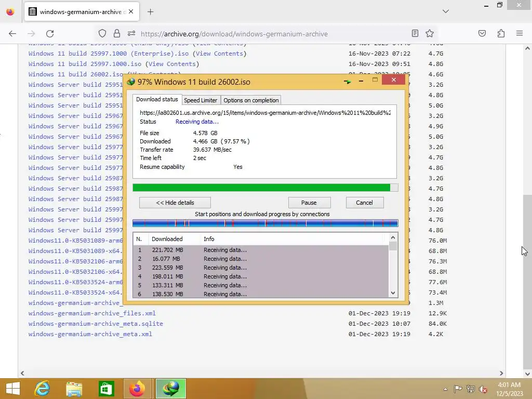Open the Windows Store taskbar icon
The image size is (532, 399).
pos(106,389)
